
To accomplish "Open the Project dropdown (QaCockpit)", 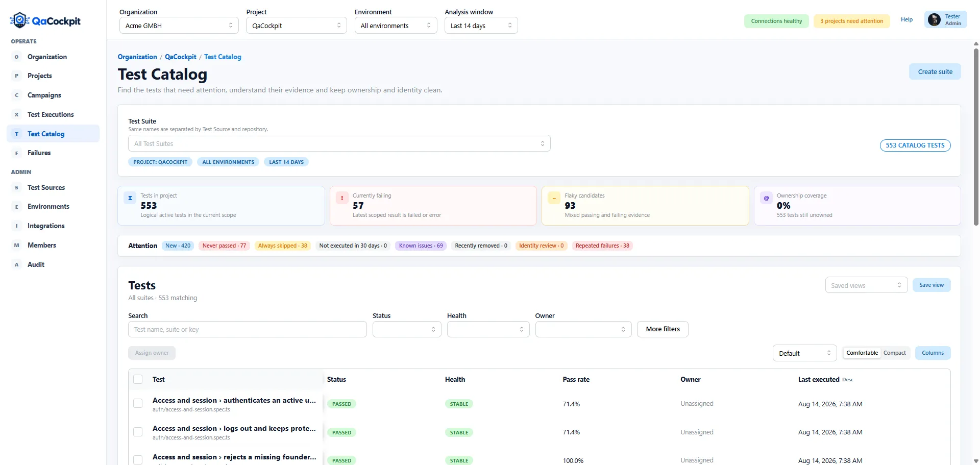I will click(x=297, y=26).
